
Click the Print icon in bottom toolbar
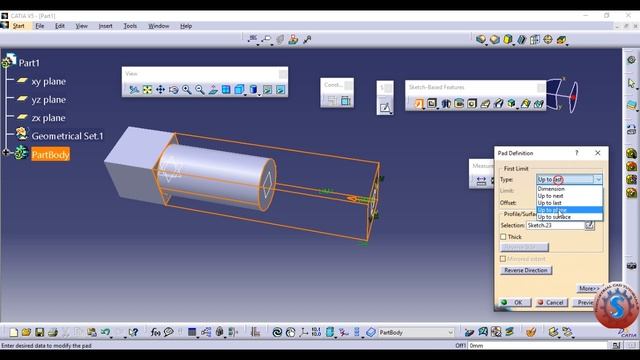[53, 332]
